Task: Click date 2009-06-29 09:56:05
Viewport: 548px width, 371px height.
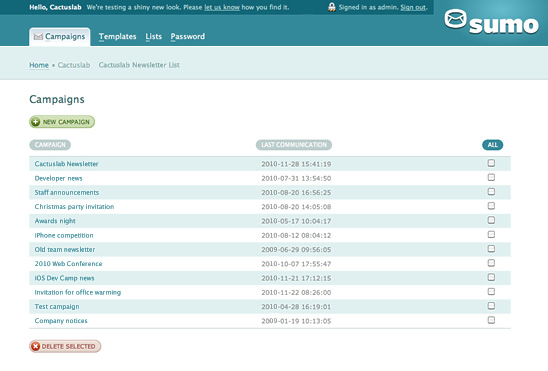Action: pyautogui.click(x=296, y=250)
